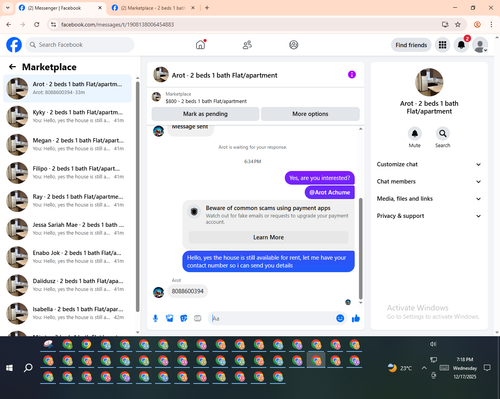Open the weather widget showing 23°C
500x399 pixels.
click(400, 368)
